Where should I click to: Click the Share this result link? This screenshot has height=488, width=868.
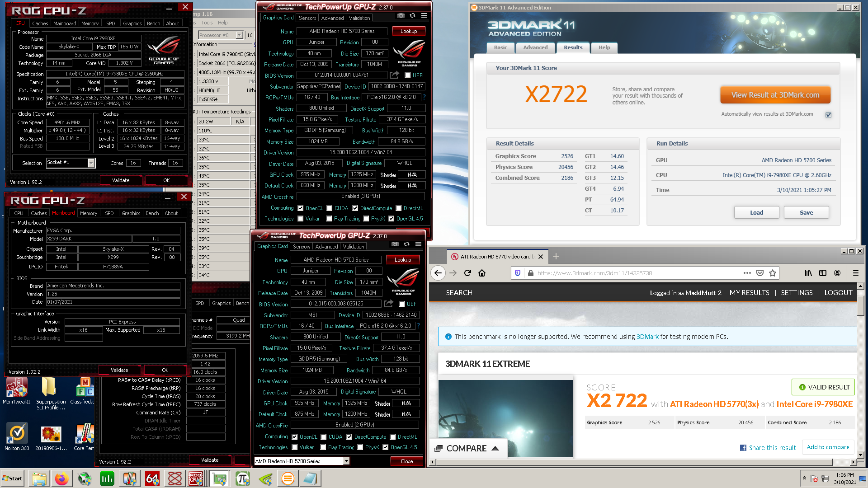(768, 448)
